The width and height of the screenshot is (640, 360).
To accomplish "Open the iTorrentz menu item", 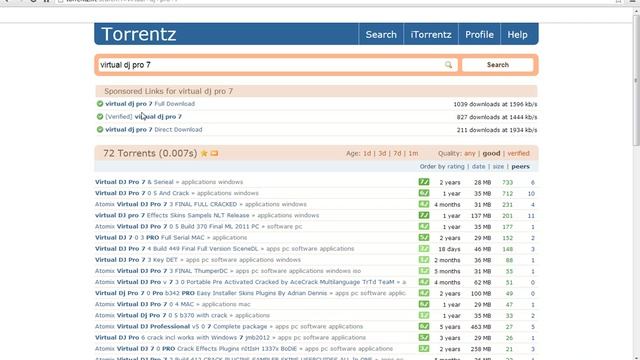I will click(x=431, y=34).
